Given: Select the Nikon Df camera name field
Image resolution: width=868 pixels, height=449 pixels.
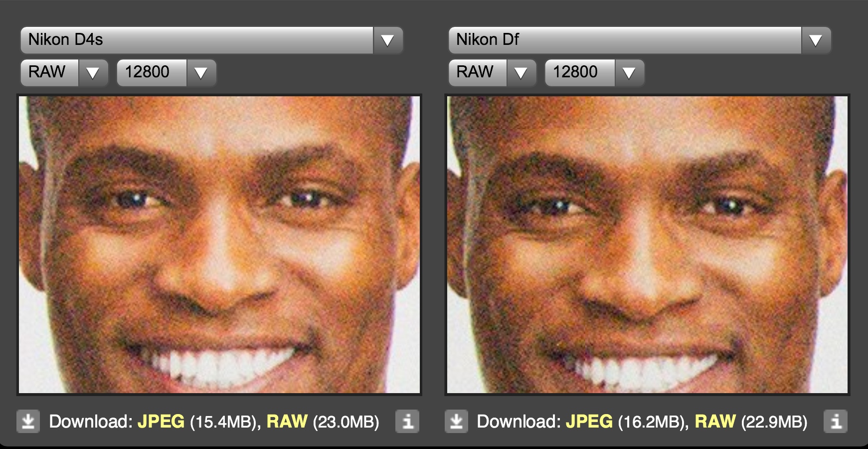Looking at the screenshot, I should click(625, 40).
